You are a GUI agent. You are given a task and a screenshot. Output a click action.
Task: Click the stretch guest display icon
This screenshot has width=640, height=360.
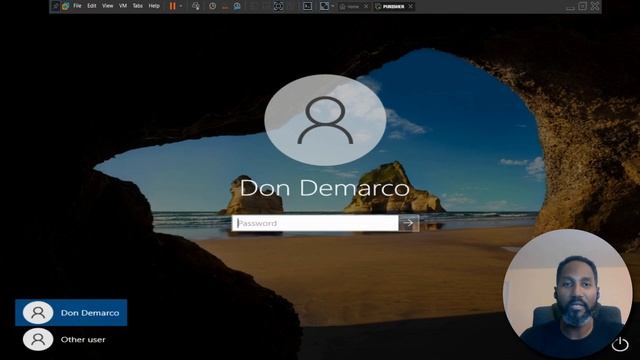click(324, 6)
